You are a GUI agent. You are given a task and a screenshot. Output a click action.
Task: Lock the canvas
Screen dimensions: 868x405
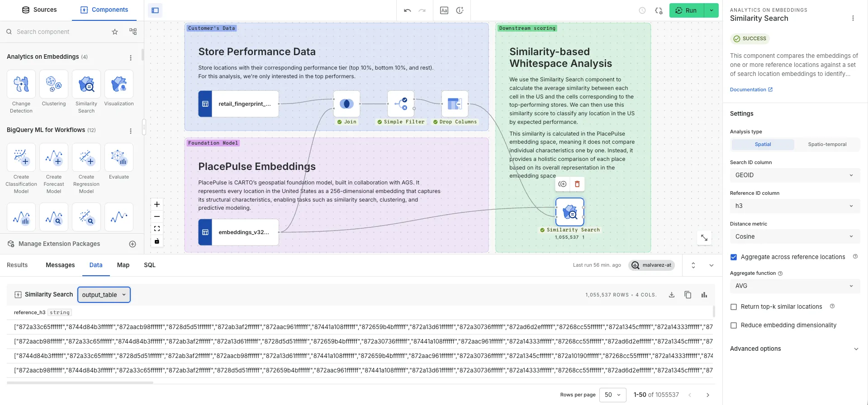pyautogui.click(x=157, y=241)
